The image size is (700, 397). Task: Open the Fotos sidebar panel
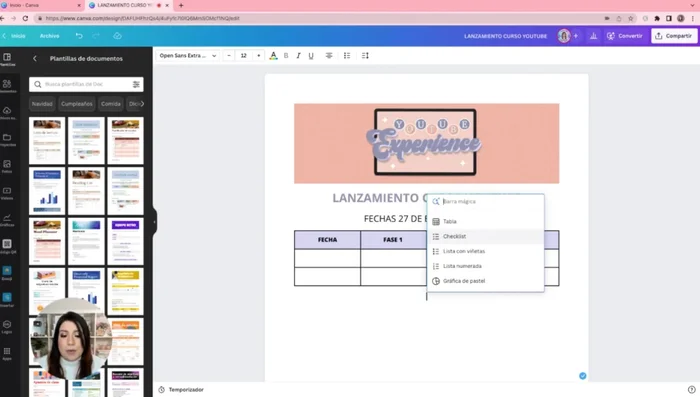7,166
